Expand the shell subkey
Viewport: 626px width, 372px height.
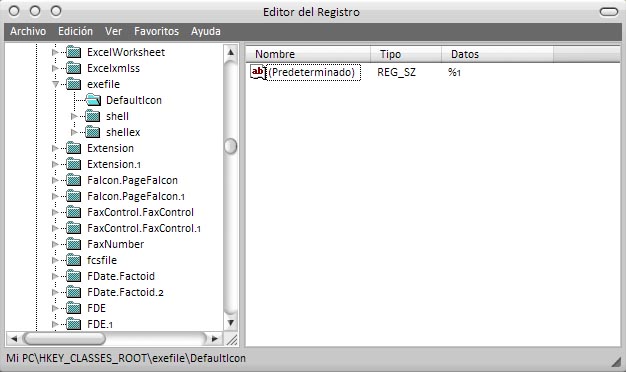(74, 116)
